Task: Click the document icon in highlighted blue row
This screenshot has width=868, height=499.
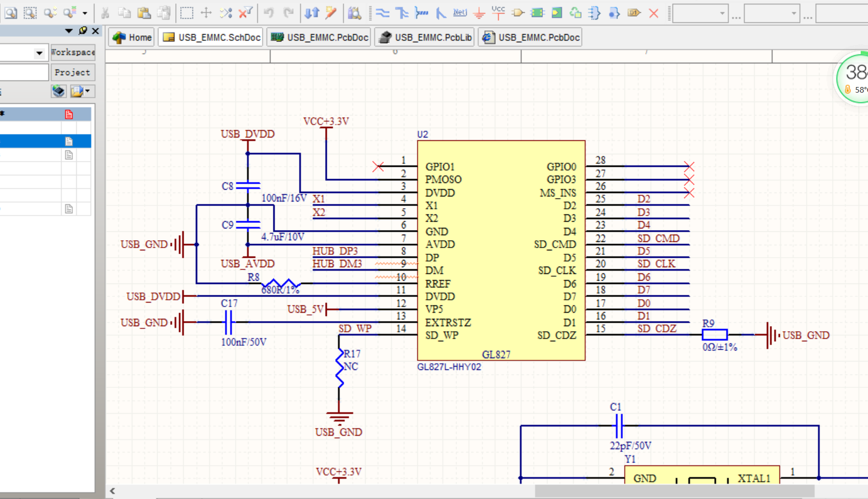Action: point(68,141)
